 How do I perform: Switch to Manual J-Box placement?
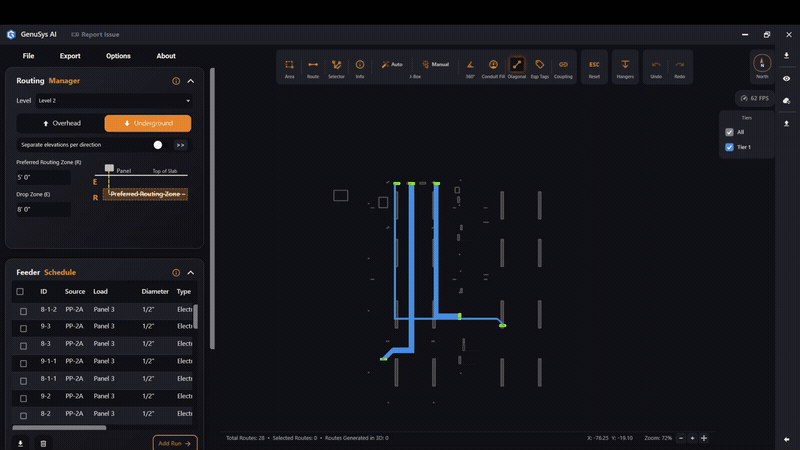pos(435,64)
